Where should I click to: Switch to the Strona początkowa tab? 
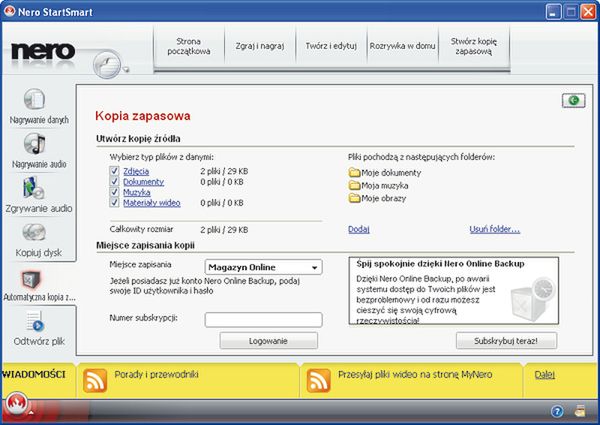[189, 46]
